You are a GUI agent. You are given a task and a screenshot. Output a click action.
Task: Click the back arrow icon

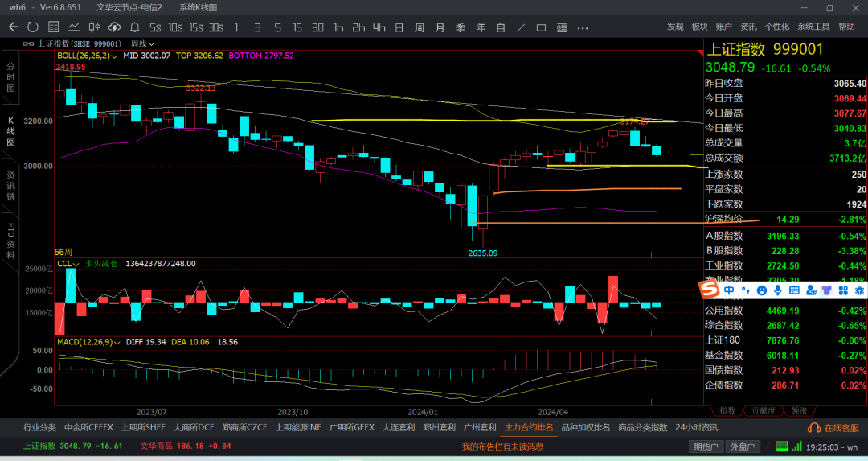tap(14, 27)
